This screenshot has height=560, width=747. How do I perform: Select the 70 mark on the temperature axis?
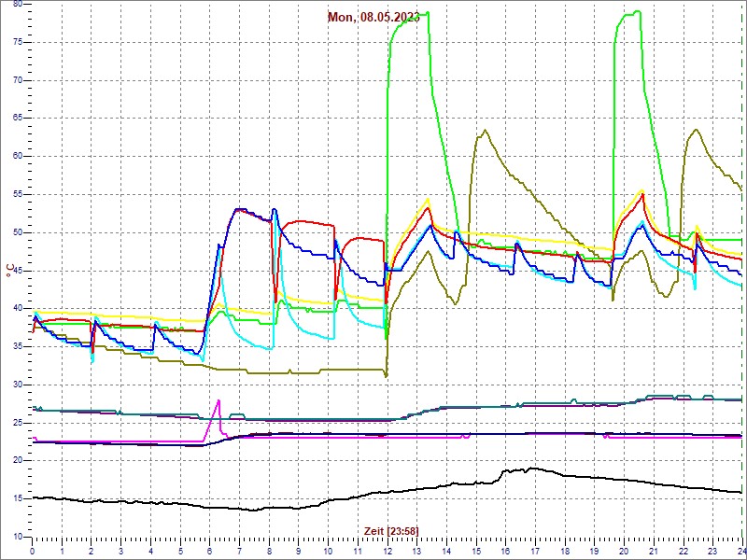pyautogui.click(x=17, y=80)
